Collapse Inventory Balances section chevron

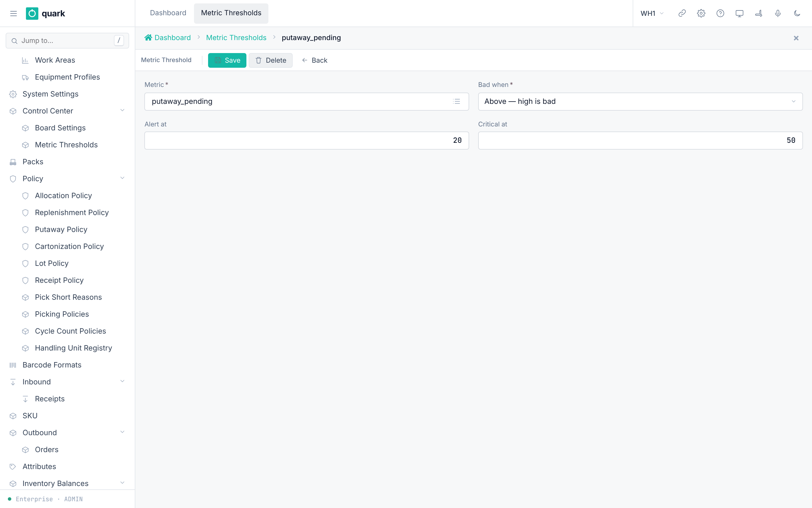(x=122, y=483)
